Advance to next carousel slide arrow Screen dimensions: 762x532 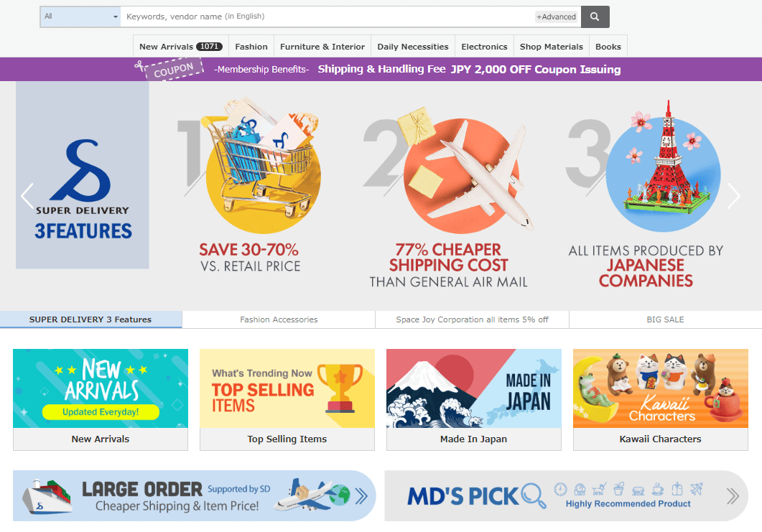[x=733, y=196]
